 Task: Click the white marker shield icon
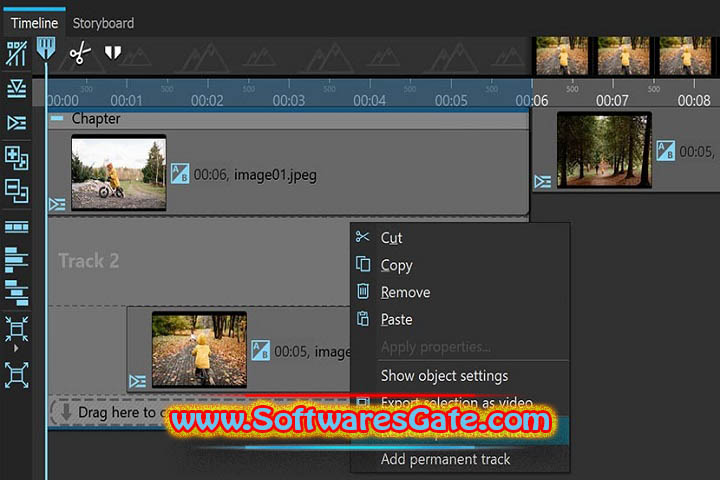(112, 53)
